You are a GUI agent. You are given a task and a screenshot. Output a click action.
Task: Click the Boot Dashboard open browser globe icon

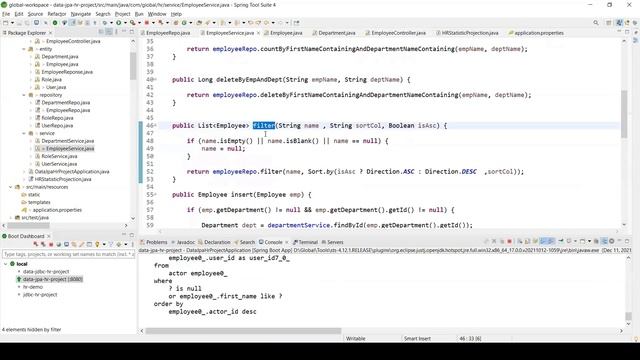point(59,244)
